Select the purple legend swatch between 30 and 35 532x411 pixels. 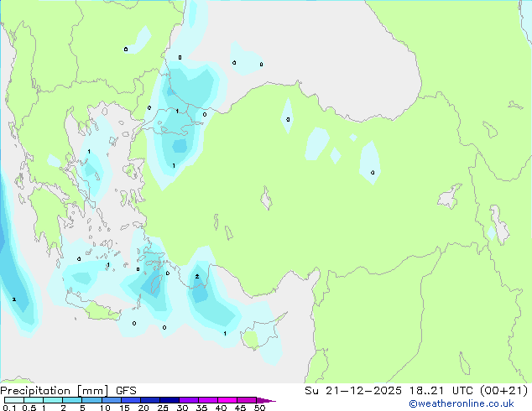pyautogui.click(x=188, y=400)
